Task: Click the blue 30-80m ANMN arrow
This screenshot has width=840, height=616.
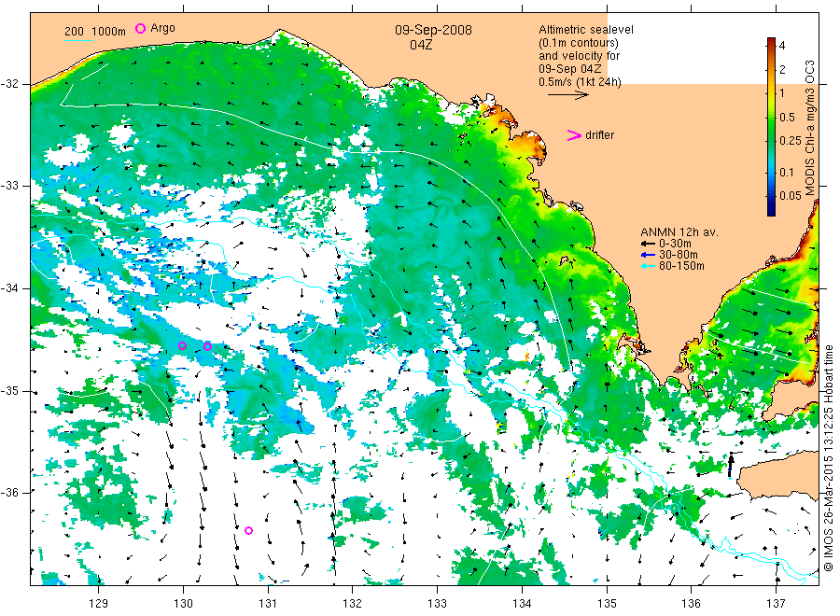Action: (649, 255)
